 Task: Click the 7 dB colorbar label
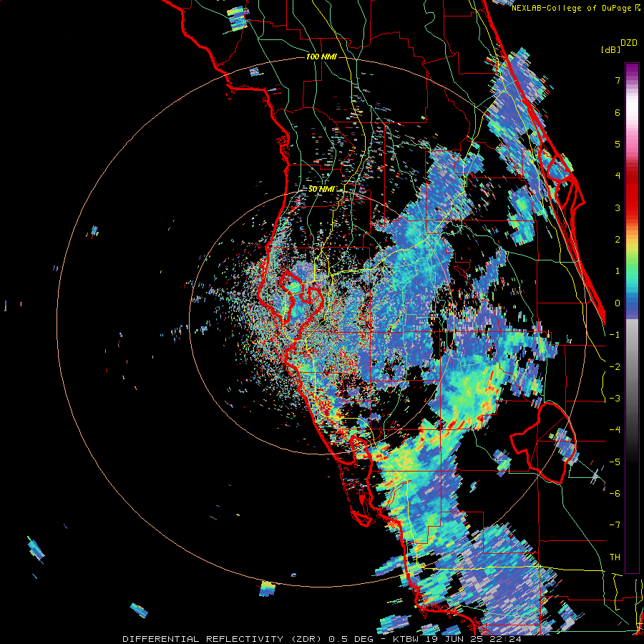tap(618, 80)
